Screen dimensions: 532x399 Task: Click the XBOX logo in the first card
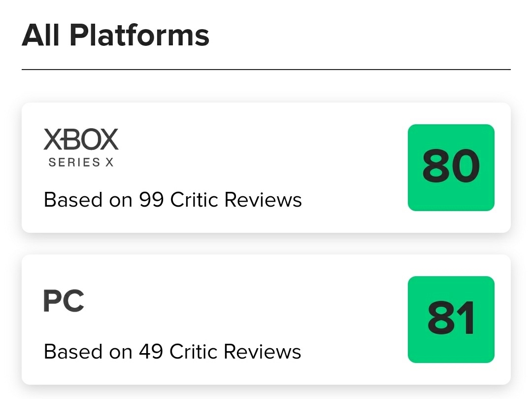coord(81,140)
